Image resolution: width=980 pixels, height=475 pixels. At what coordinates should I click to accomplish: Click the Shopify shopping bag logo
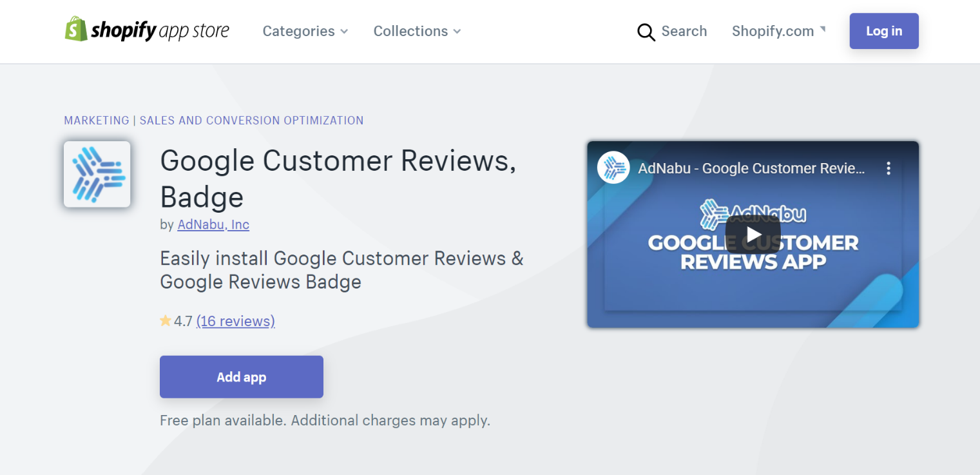point(76,30)
